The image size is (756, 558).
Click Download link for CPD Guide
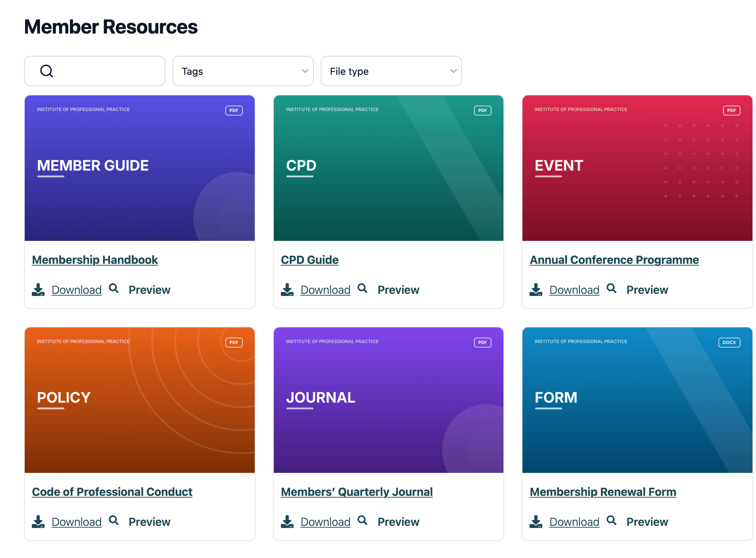(x=326, y=290)
